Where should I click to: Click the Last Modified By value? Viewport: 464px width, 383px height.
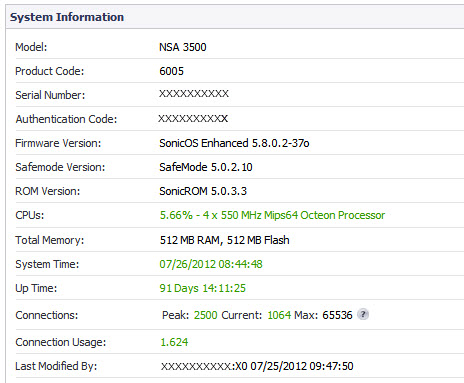(257, 366)
